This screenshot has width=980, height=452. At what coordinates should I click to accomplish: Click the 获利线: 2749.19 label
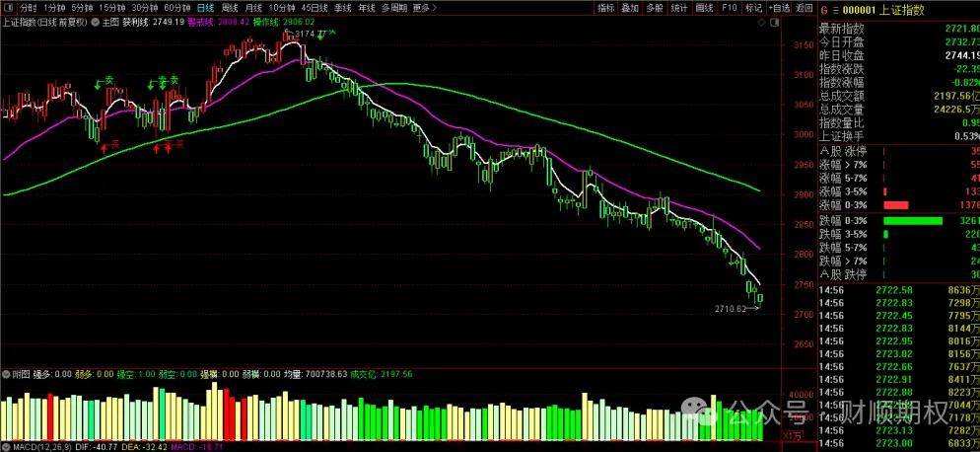(153, 22)
